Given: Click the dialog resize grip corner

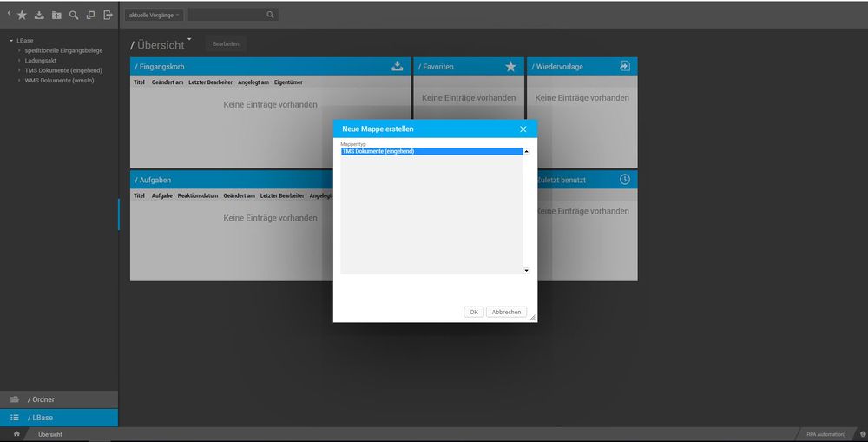Looking at the screenshot, I should [x=533, y=318].
